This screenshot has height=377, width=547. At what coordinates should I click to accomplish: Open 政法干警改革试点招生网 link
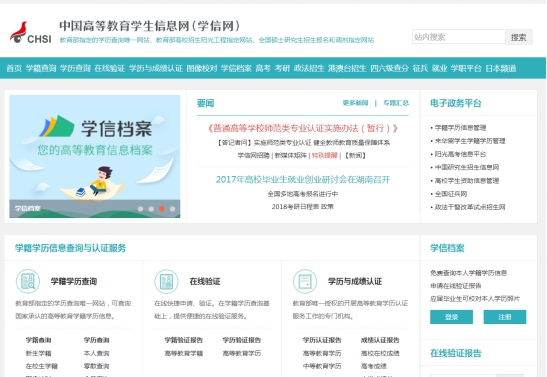coord(470,207)
